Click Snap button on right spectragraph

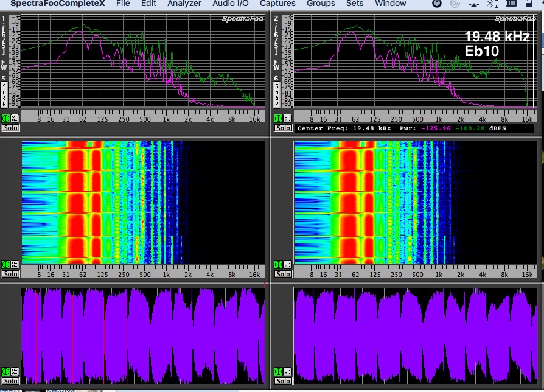277,94
